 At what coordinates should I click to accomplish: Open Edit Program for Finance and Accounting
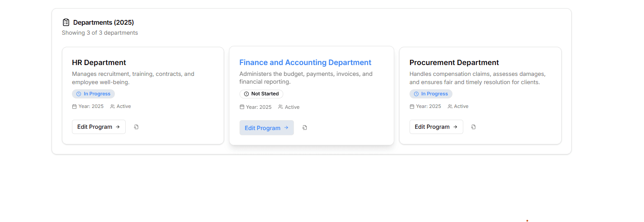[266, 128]
